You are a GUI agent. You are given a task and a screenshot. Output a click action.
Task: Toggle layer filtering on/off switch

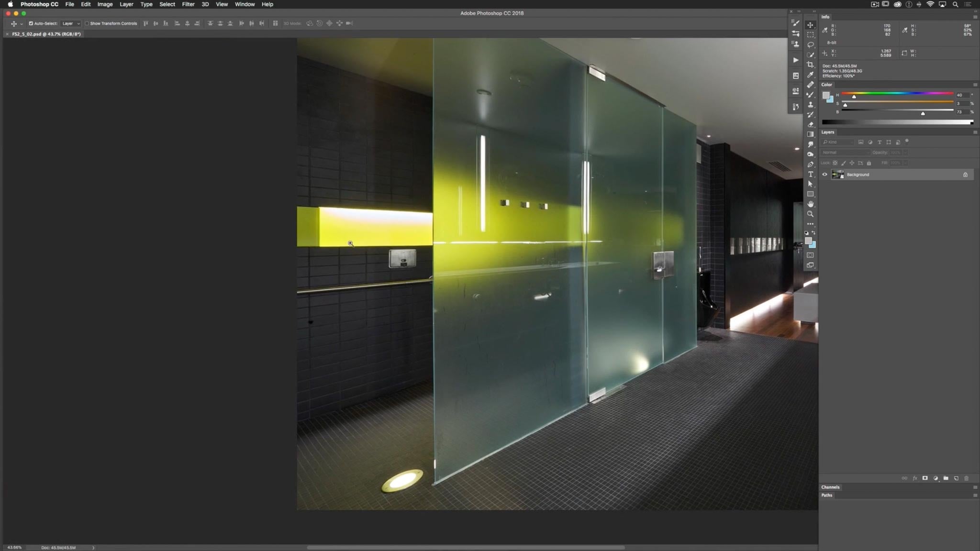(907, 142)
